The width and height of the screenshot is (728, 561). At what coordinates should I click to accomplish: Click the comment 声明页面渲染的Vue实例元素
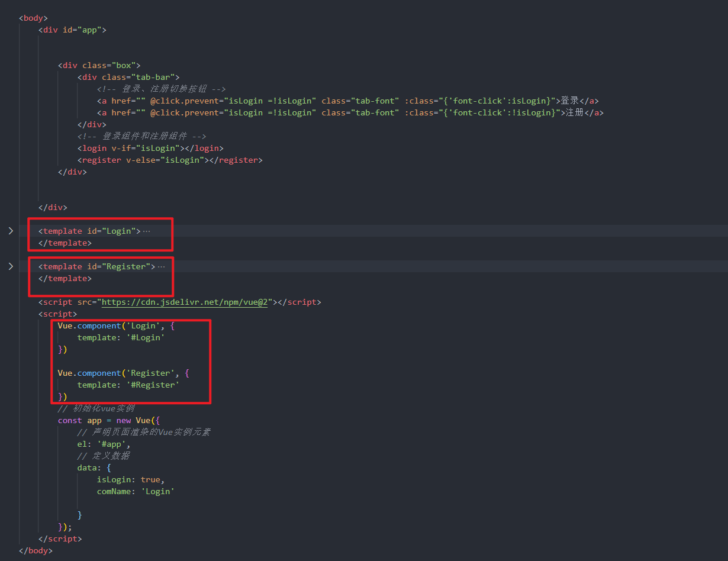[144, 432]
